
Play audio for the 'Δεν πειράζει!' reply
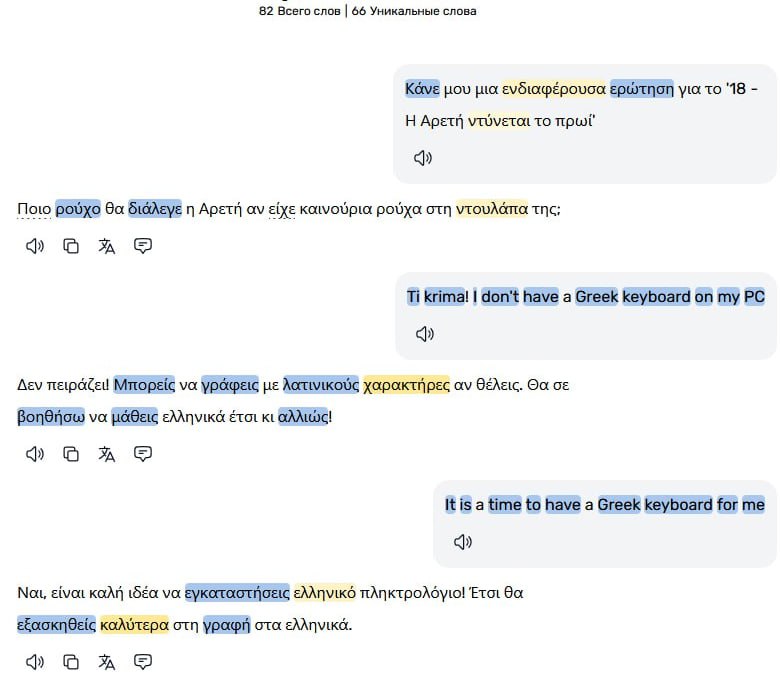tap(35, 454)
